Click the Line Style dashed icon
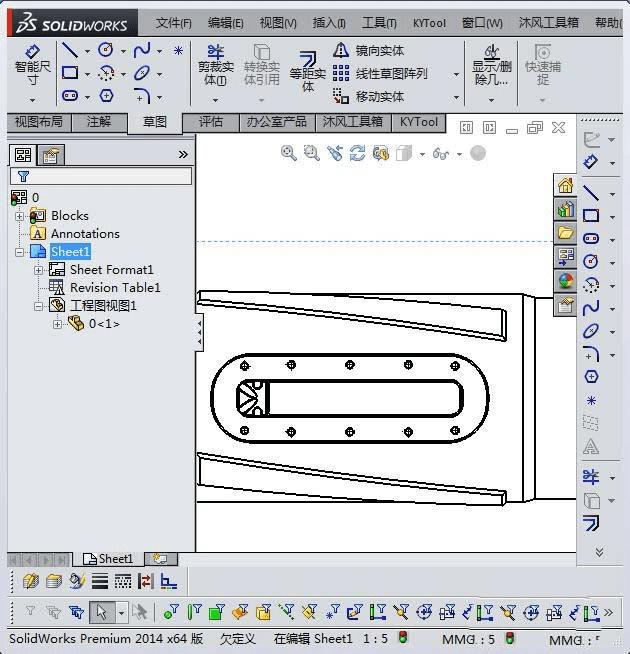Screen dimensions: 630x654 point(123,581)
